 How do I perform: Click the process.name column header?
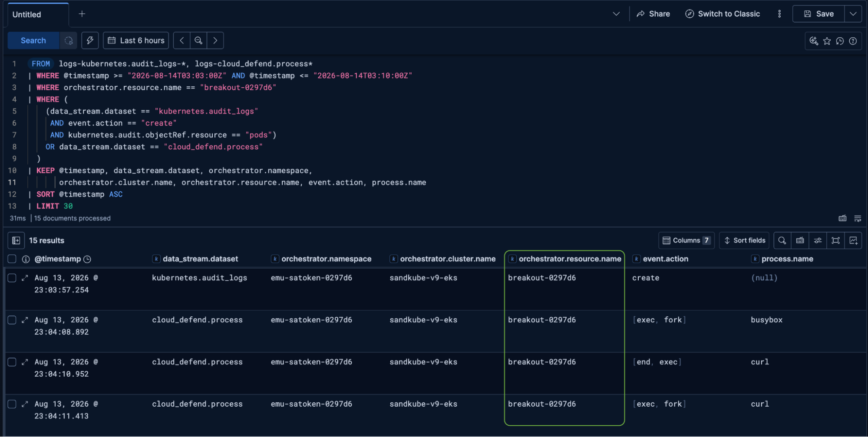click(x=787, y=259)
